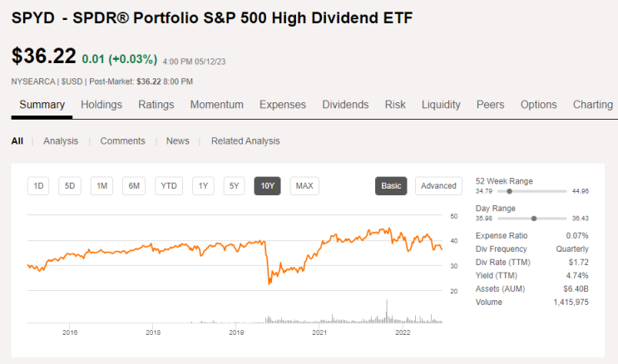Select the Ratings tab
This screenshot has width=618, height=364.
click(156, 105)
